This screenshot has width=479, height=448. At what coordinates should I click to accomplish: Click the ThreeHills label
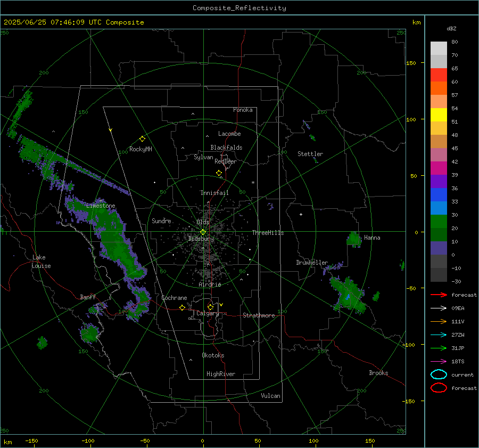pyautogui.click(x=268, y=233)
